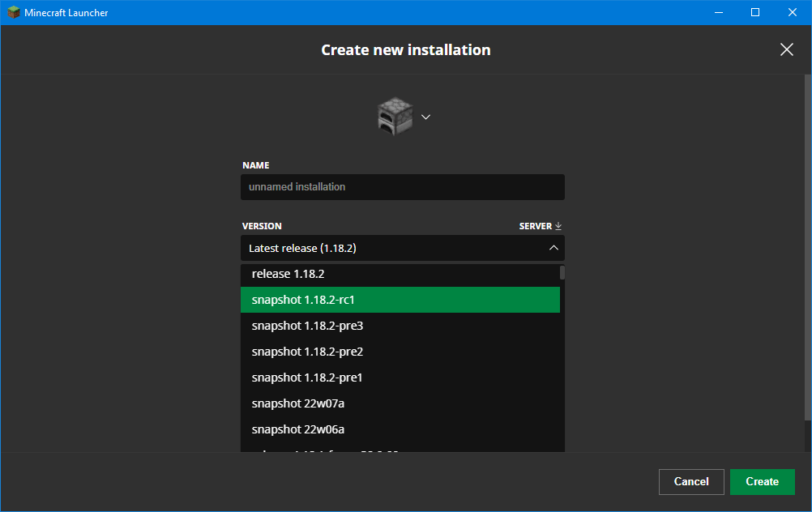Select snapshot 22w07a entry
The width and height of the screenshot is (812, 512).
400,403
